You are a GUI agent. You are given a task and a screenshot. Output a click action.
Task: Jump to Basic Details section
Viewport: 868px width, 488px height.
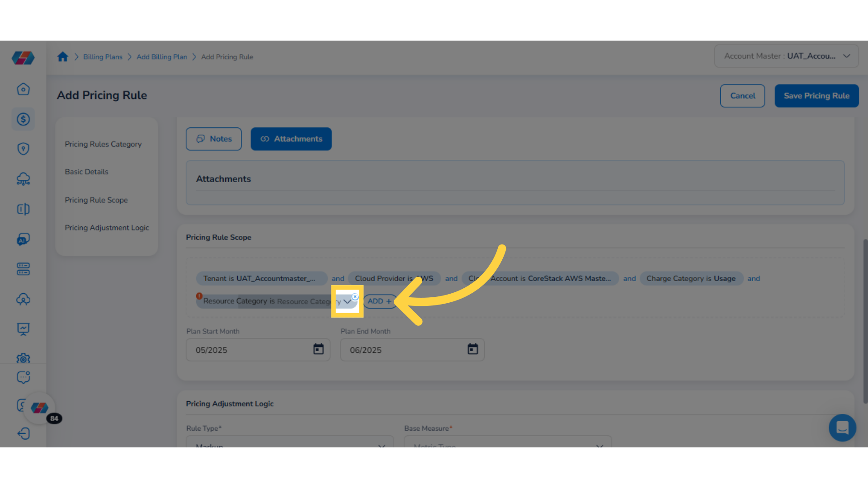pos(86,172)
